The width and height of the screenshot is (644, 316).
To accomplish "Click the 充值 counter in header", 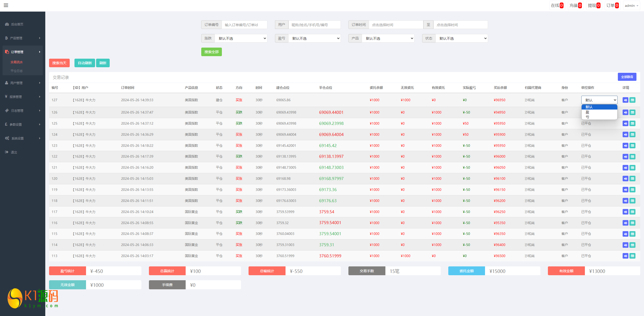I will click(575, 6).
